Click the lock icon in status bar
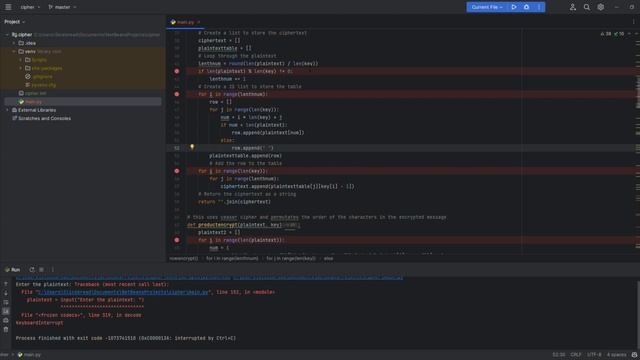640x360 pixels. coord(634,355)
